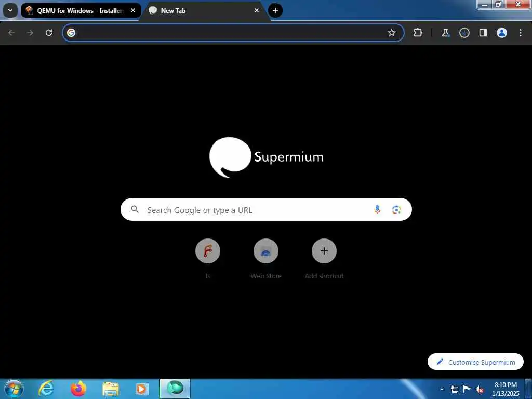The image size is (532, 399).
Task: Open the downloads icon in toolbar
Action: (x=464, y=33)
